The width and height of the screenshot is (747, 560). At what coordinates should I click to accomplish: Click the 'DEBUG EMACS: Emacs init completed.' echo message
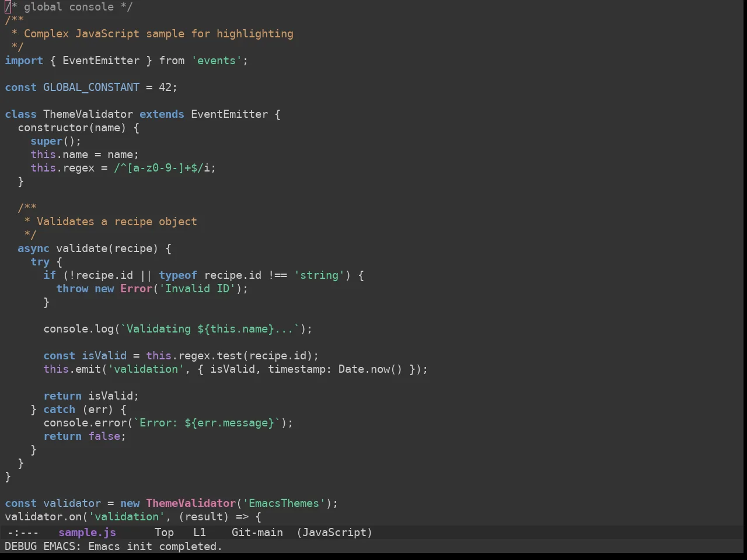pyautogui.click(x=113, y=547)
